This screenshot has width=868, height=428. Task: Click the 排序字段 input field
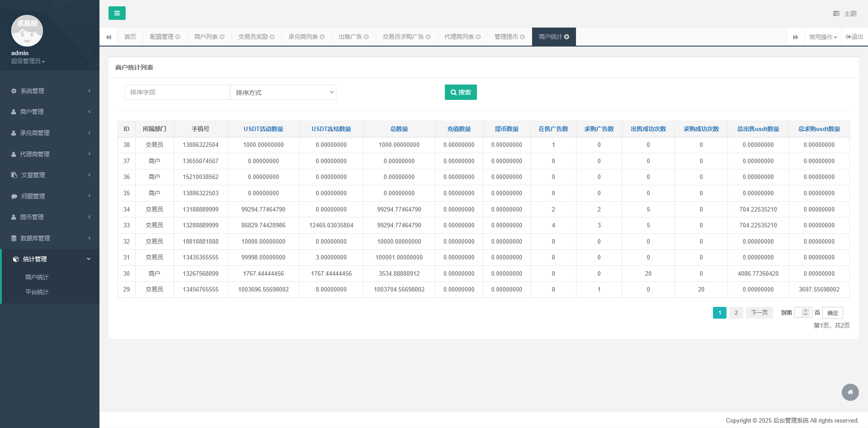pyautogui.click(x=177, y=92)
